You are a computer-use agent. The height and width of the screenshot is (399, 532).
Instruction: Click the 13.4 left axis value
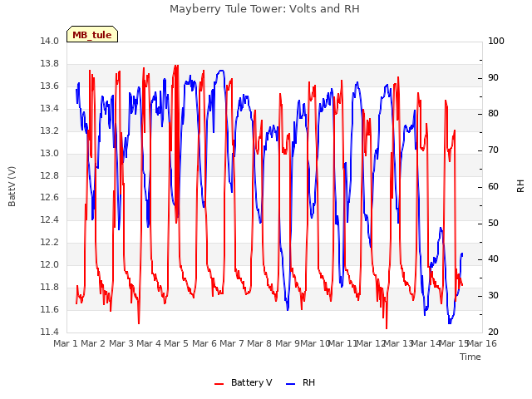[49, 108]
